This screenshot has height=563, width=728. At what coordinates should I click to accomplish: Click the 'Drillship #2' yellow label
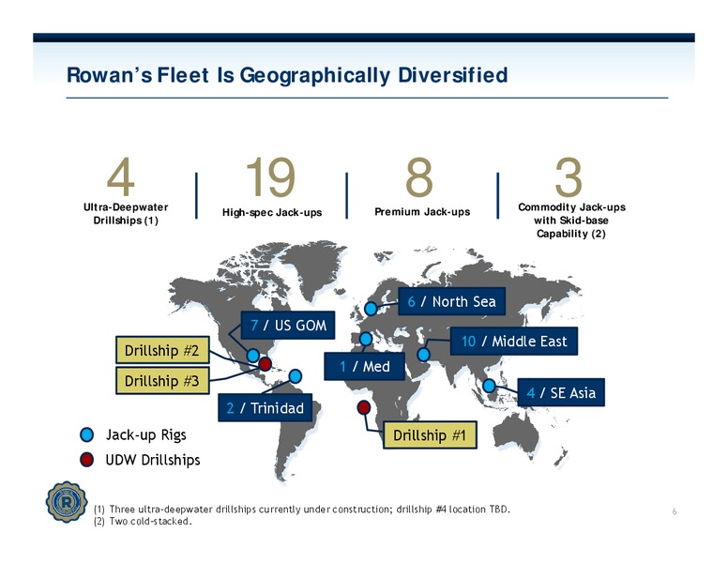tap(162, 350)
